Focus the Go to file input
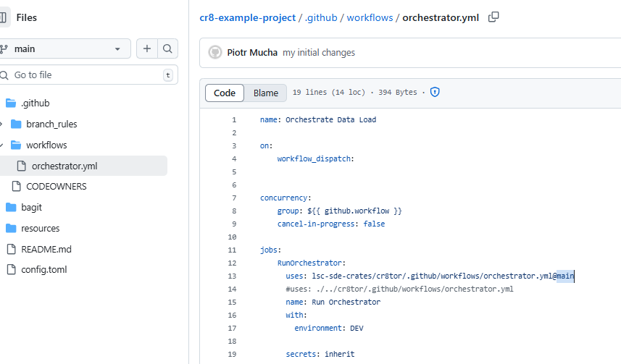 click(x=88, y=75)
